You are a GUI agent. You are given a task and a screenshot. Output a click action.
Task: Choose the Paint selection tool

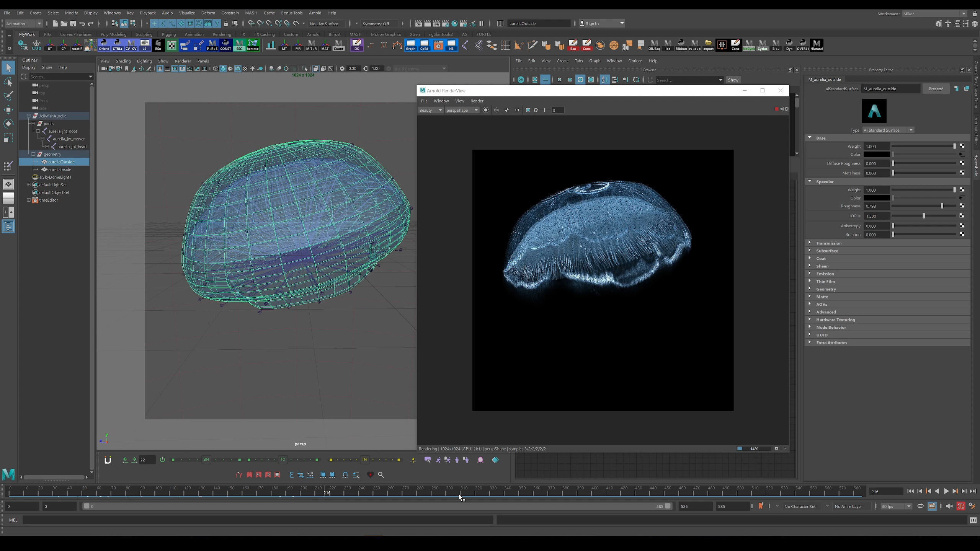[x=8, y=96]
